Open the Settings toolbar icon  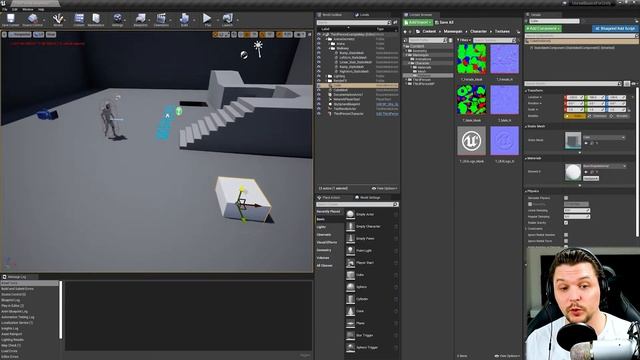tap(118, 20)
